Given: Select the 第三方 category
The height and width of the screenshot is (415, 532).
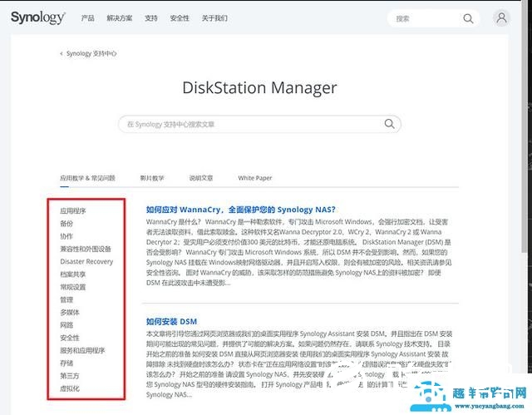Looking at the screenshot, I should pos(70,376).
